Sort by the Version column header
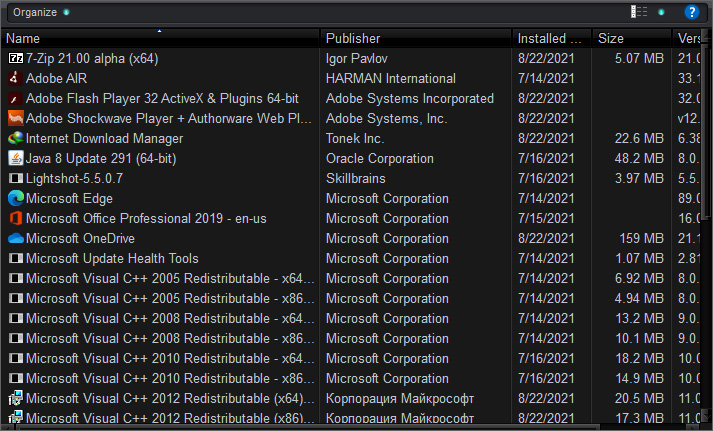The width and height of the screenshot is (713, 431). pyautogui.click(x=688, y=38)
